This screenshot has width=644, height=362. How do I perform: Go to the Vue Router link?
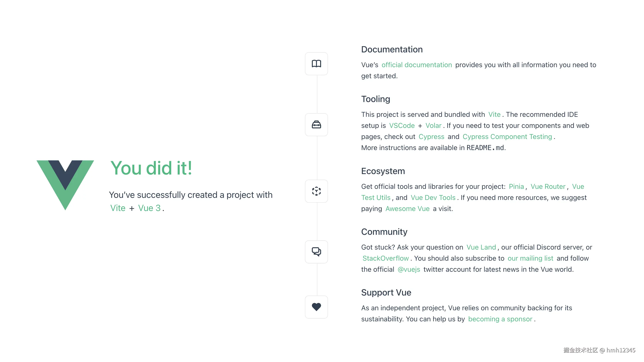pos(548,186)
